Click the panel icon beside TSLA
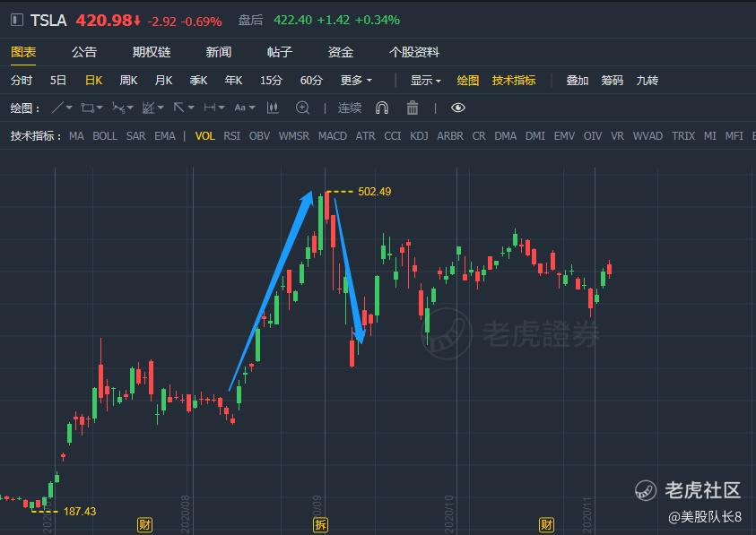 pos(17,20)
